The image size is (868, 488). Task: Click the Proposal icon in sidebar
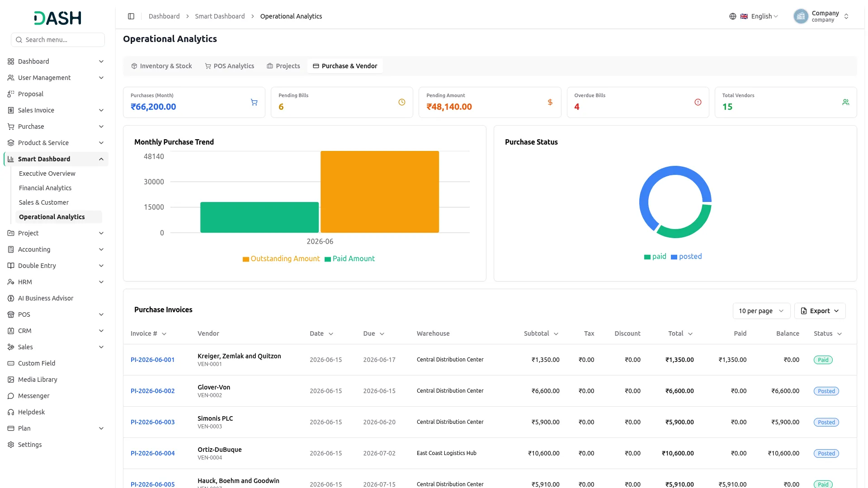tap(11, 94)
